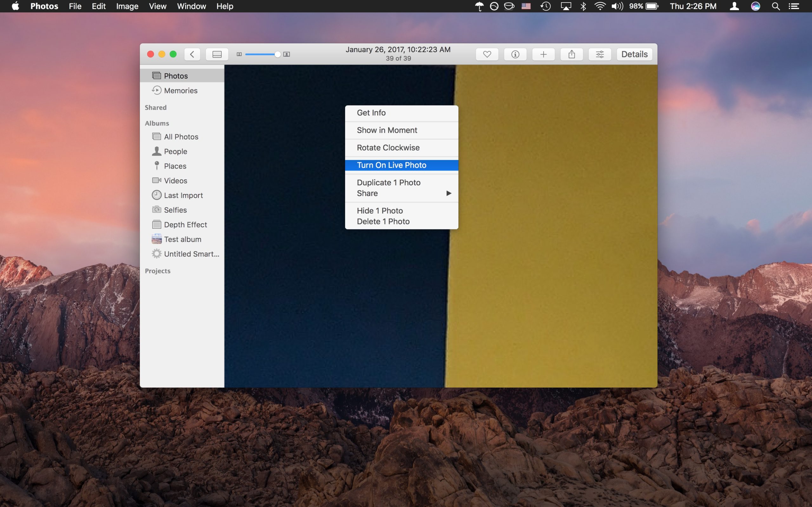This screenshot has height=507, width=812.
Task: Expand the Share submenu arrow
Action: coord(448,193)
